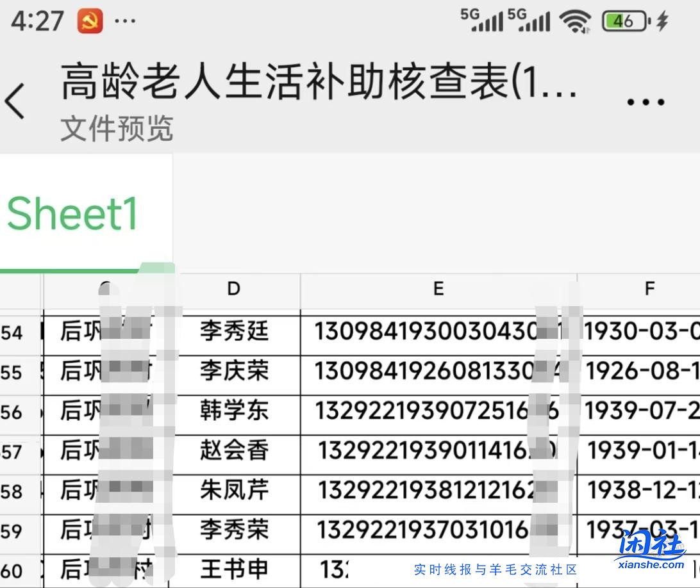Select column header E
The height and width of the screenshot is (588, 700).
438,289
